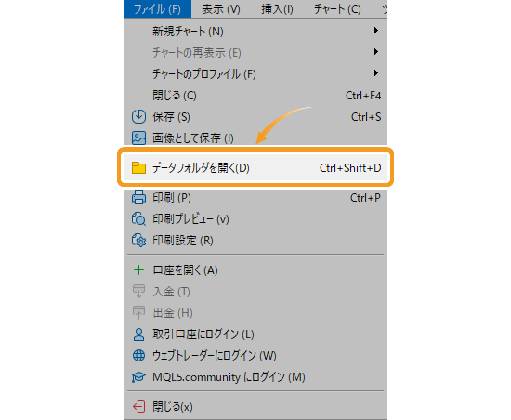Screen dimensions: 511x420
Task: Click the save (保存) download icon
Action: (x=139, y=117)
